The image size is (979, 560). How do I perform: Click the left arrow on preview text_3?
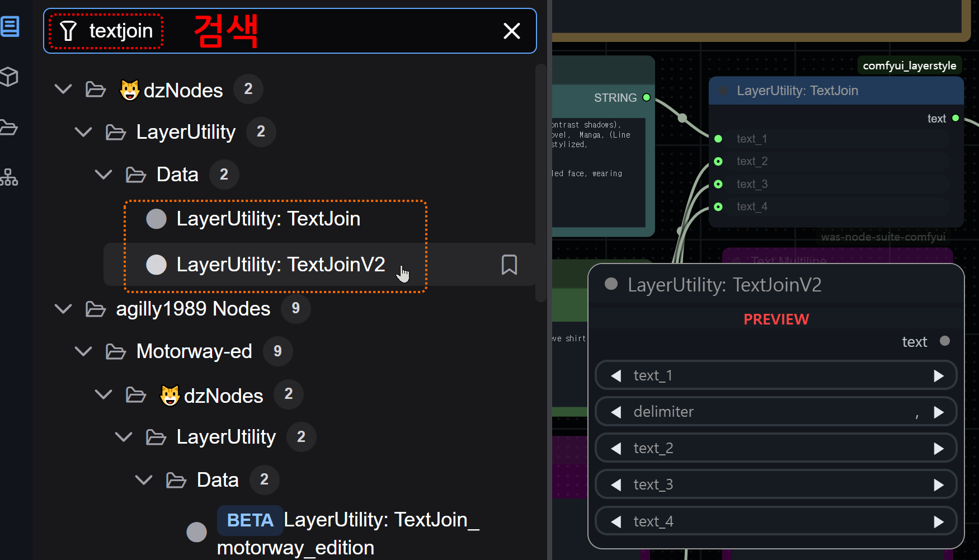point(616,485)
